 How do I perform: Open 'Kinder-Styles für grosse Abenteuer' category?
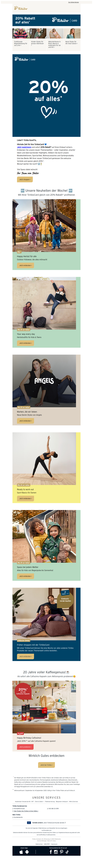(38, 38)
